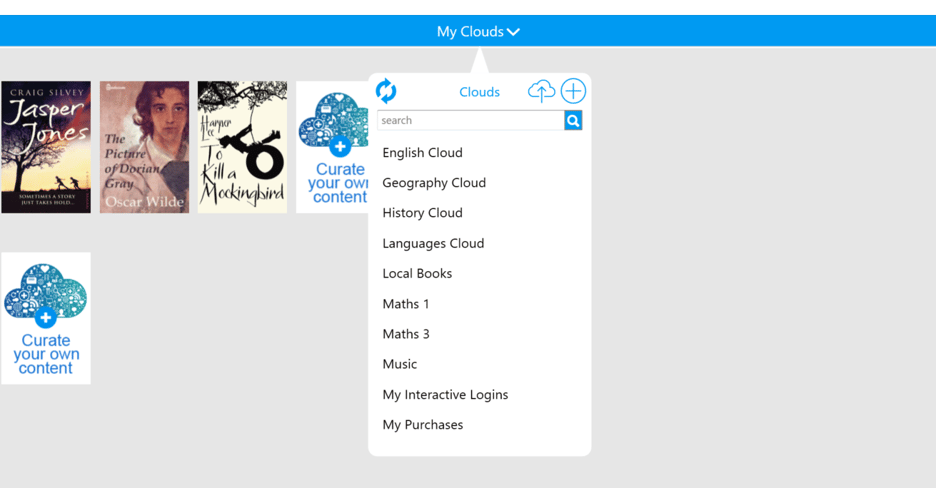Click the refresh clouds icon
Image resolution: width=936 pixels, height=488 pixels.
tap(386, 91)
